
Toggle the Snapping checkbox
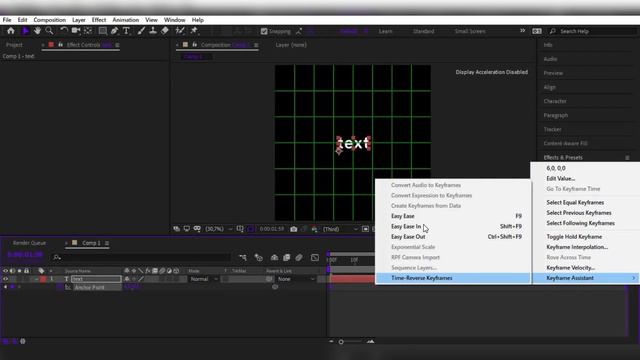pos(264,31)
